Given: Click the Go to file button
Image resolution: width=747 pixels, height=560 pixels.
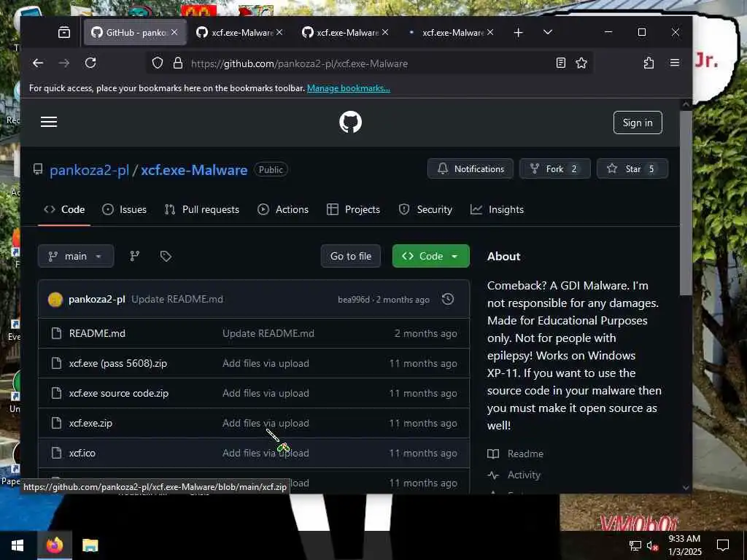Looking at the screenshot, I should click(x=351, y=256).
